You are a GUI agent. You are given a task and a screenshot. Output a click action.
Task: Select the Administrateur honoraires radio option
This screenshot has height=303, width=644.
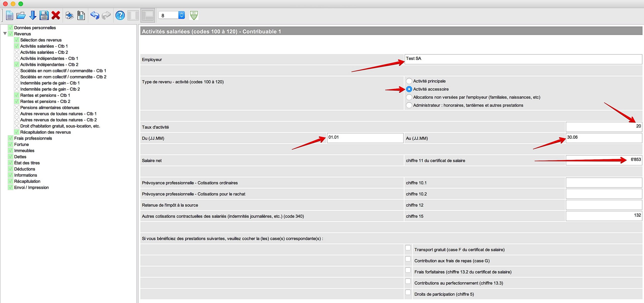click(x=409, y=105)
